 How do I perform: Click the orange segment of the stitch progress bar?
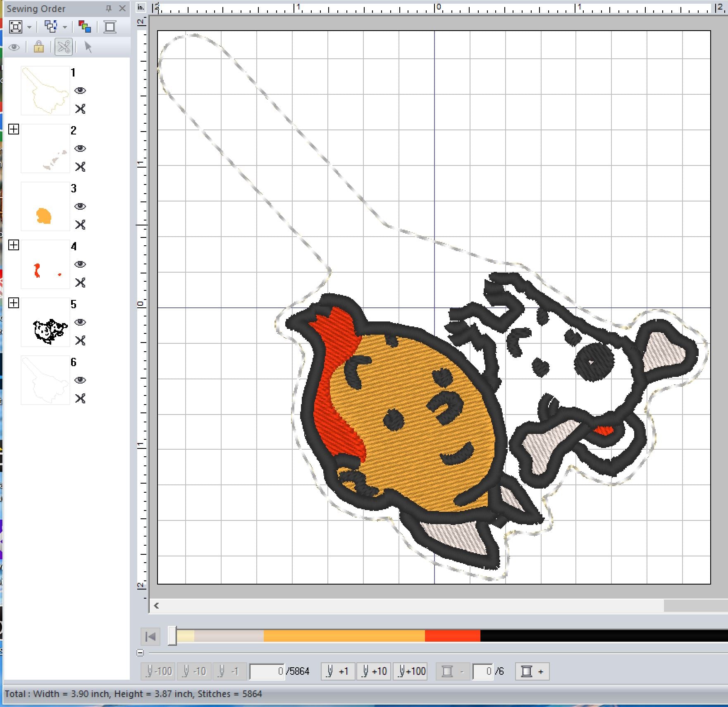(344, 636)
